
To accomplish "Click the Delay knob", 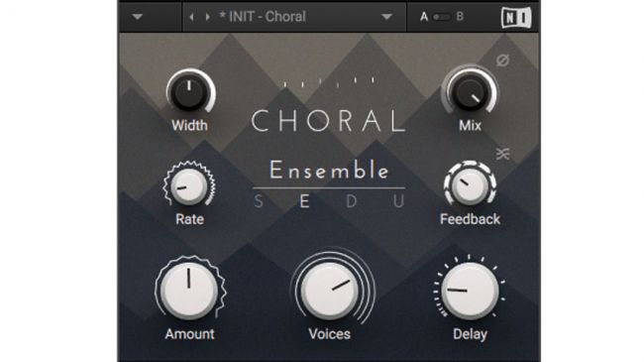I will [x=470, y=291].
